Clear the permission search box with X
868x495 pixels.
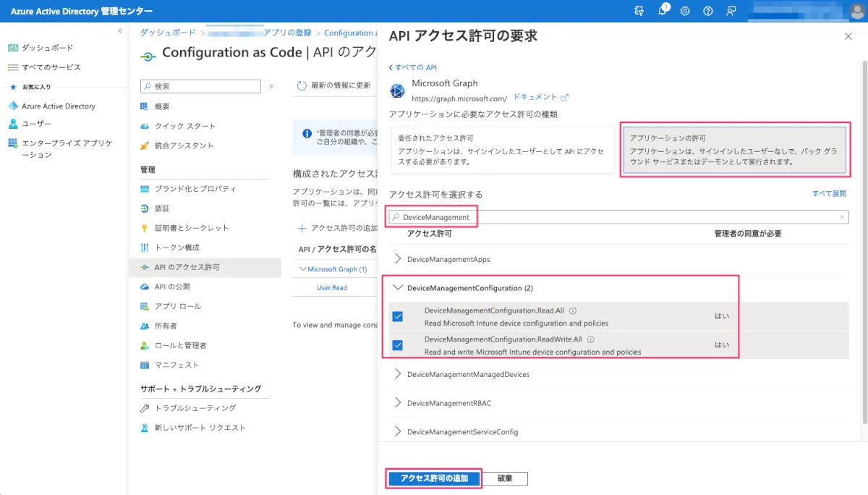pyautogui.click(x=842, y=217)
